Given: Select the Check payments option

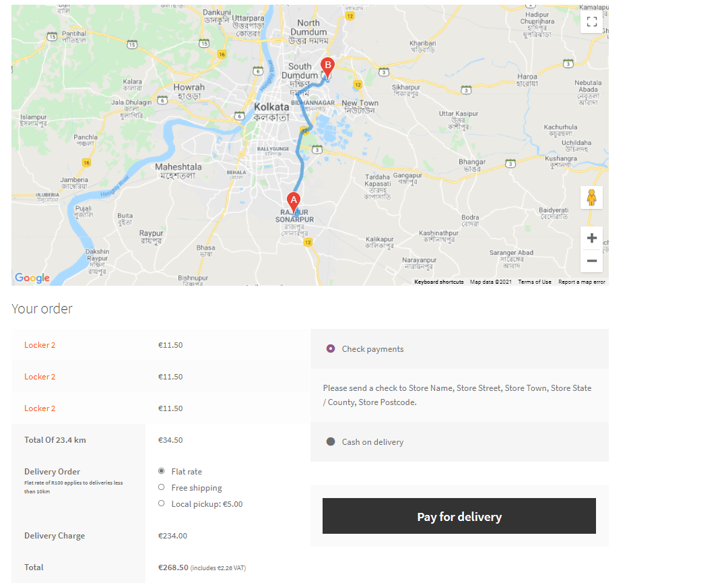Looking at the screenshot, I should pyautogui.click(x=331, y=348).
